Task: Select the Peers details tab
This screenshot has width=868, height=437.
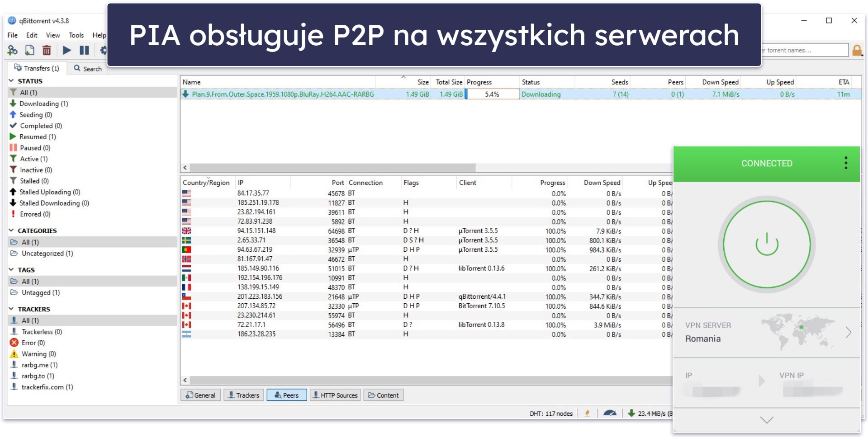Action: tap(287, 395)
